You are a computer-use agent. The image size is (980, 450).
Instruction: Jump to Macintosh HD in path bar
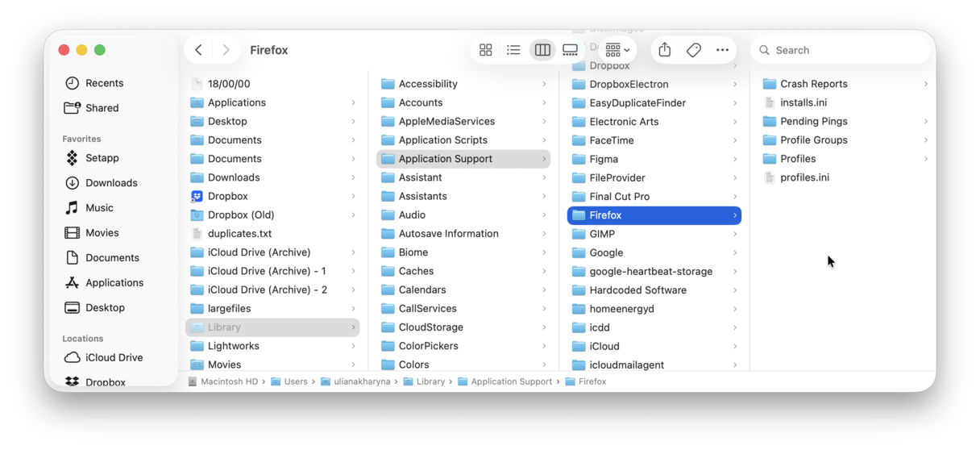[222, 381]
